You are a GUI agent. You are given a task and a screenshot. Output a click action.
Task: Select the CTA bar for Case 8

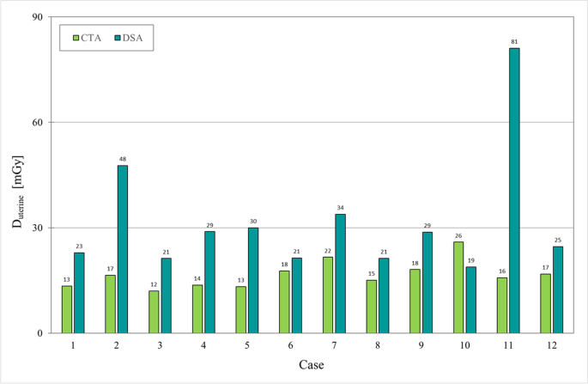tap(371, 307)
